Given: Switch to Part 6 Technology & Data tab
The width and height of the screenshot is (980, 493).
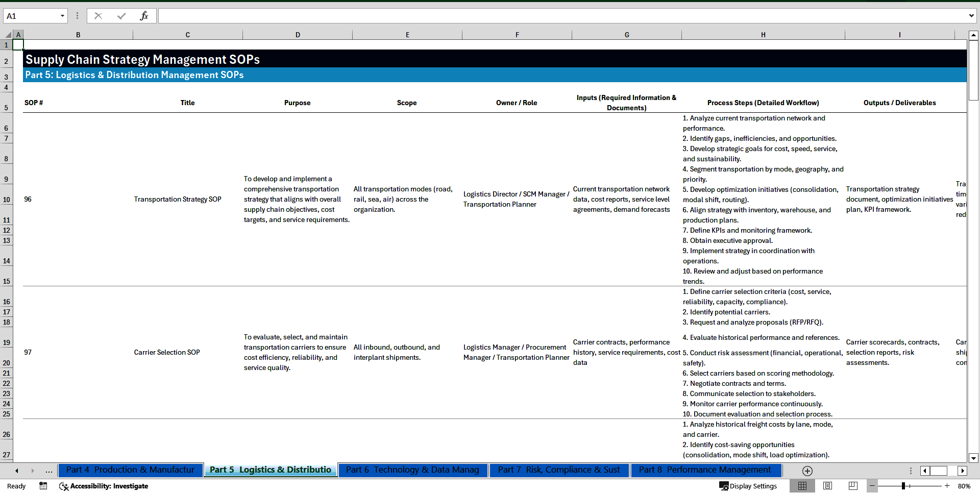Looking at the screenshot, I should coord(412,470).
